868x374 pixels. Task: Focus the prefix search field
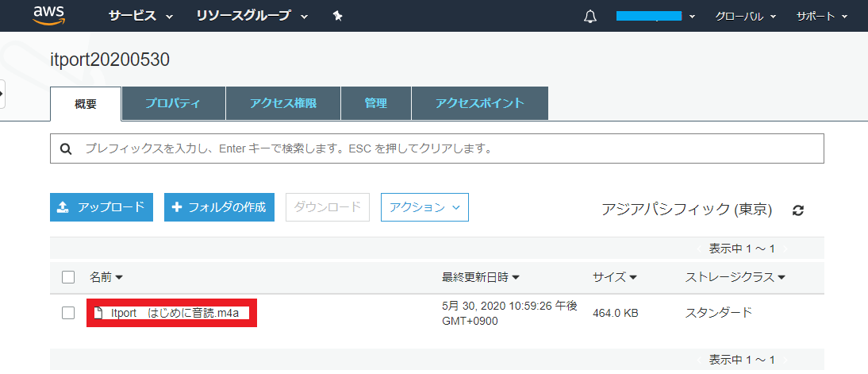436,148
